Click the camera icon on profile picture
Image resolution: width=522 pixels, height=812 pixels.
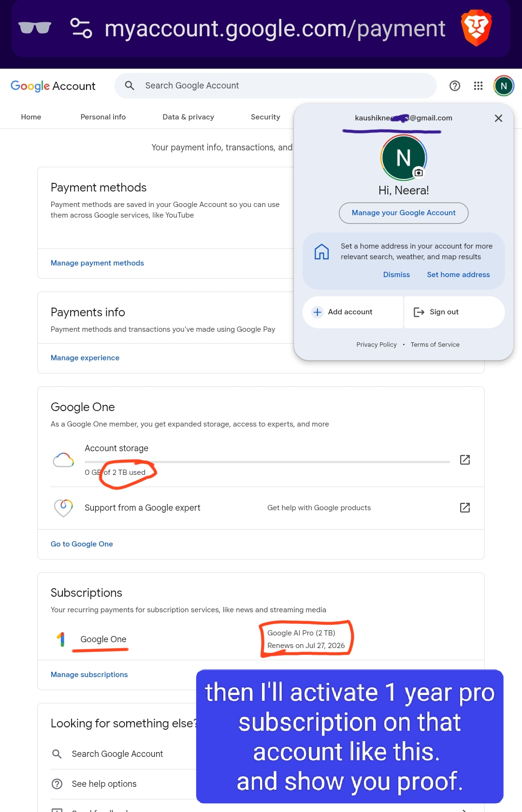tap(419, 173)
